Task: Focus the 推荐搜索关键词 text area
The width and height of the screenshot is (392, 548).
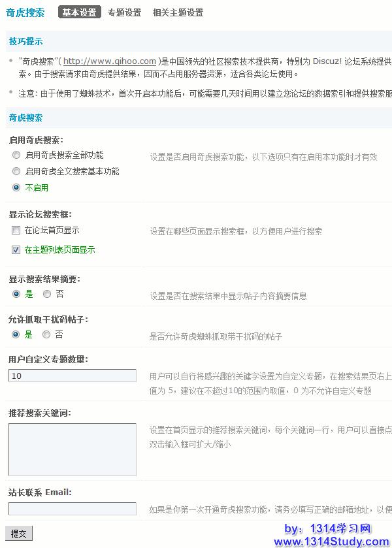Action: 72,449
